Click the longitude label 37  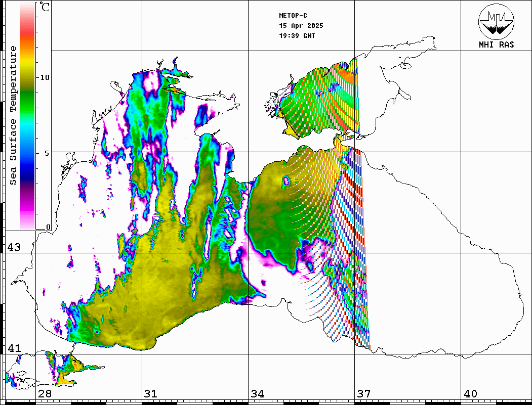coord(364,394)
